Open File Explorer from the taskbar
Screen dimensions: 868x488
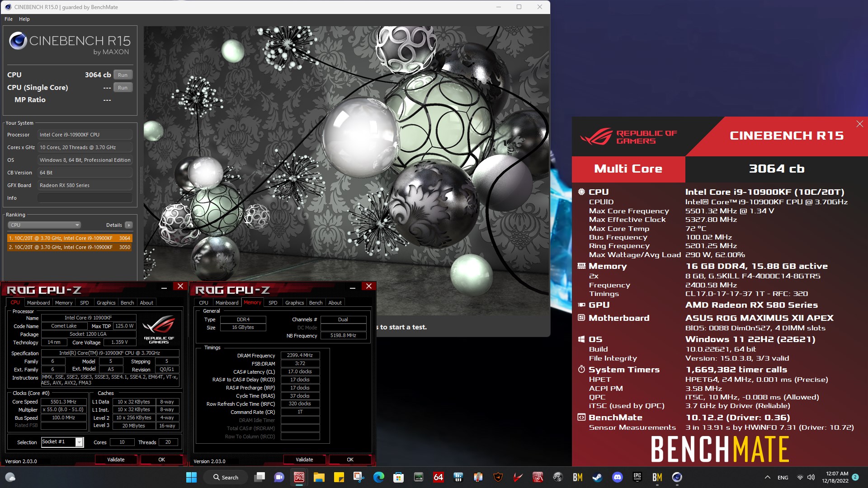(x=319, y=477)
